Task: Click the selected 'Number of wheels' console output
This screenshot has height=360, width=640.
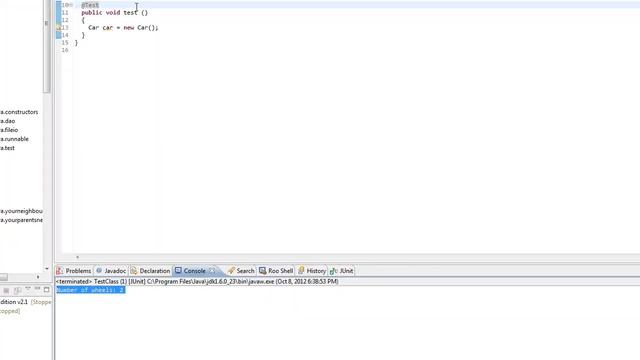Action: 91,290
